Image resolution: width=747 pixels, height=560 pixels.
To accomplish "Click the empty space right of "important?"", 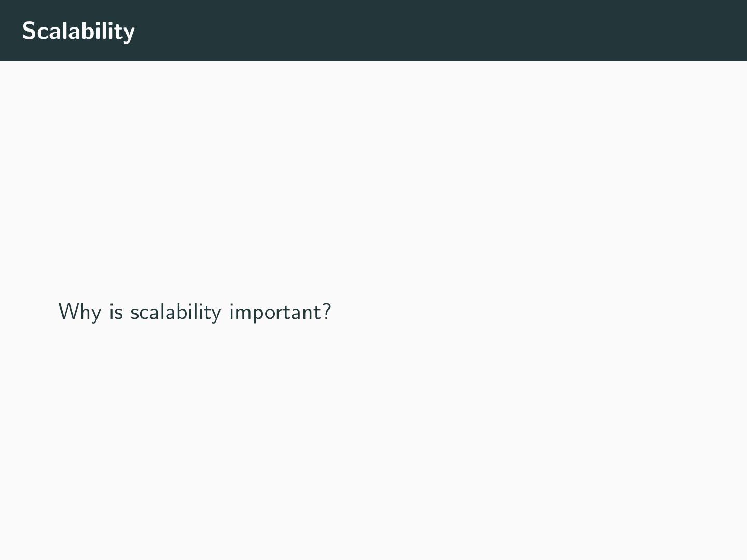I will point(519,312).
